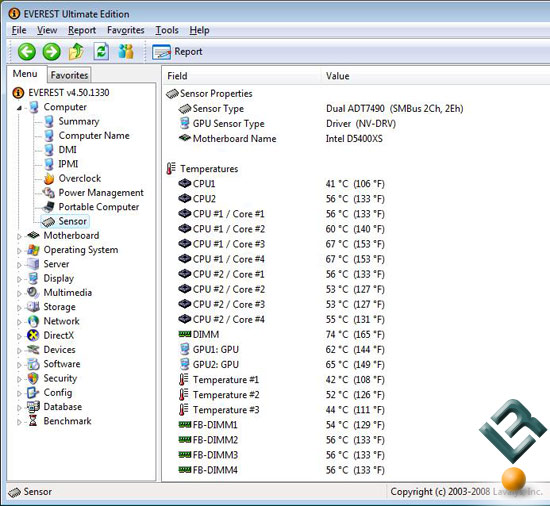Click the Value column header
This screenshot has height=506, width=550.
pos(435,76)
